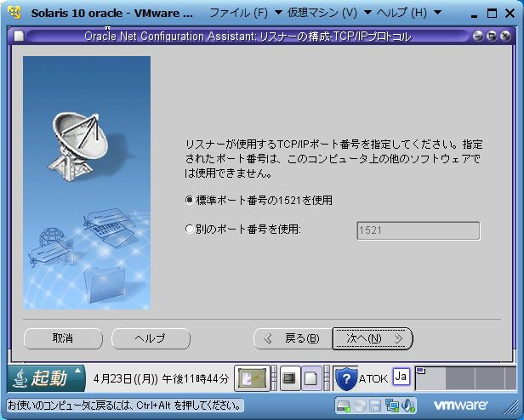This screenshot has width=524, height=420.
Task: Minimize the Oracle Net Configuration Assistant window
Action: (x=478, y=36)
